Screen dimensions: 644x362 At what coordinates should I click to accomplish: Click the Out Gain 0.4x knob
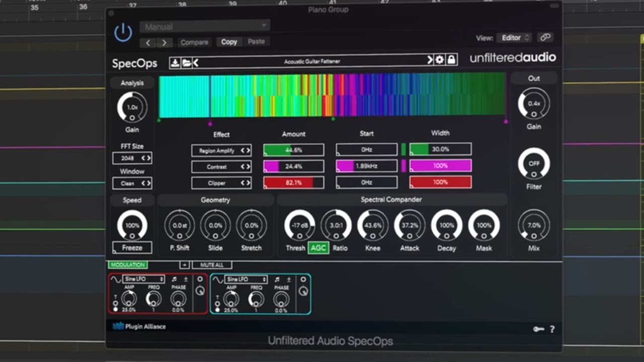tap(534, 104)
